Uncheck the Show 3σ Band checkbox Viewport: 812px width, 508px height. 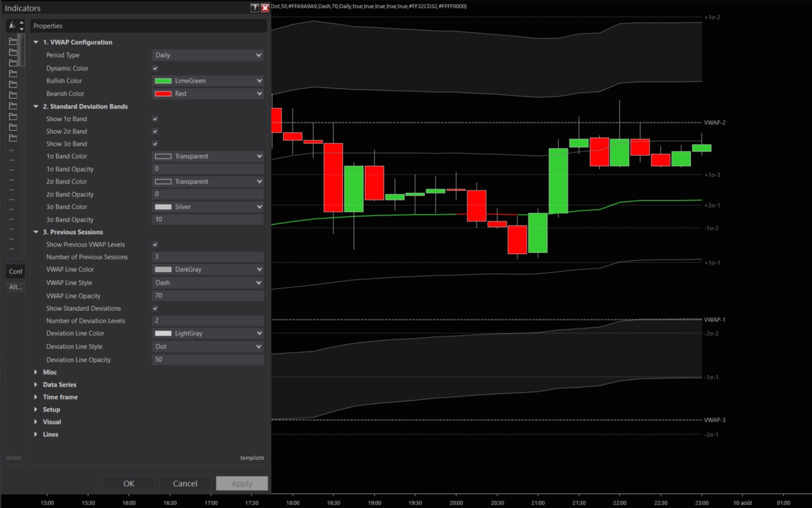pyautogui.click(x=155, y=144)
